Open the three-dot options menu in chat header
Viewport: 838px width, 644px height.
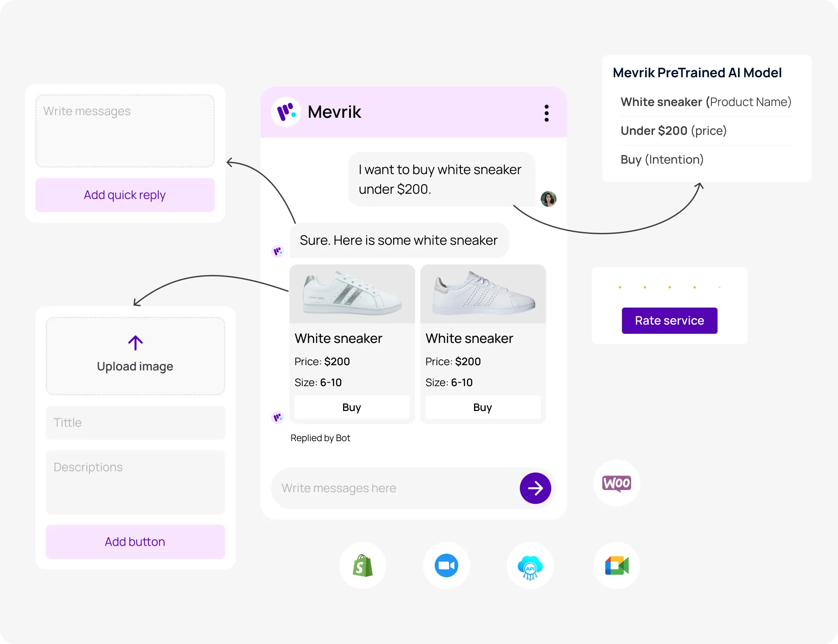click(x=546, y=112)
